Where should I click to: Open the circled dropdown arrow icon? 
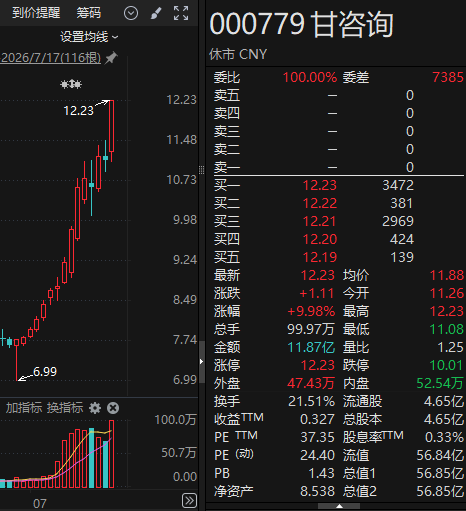click(x=131, y=13)
